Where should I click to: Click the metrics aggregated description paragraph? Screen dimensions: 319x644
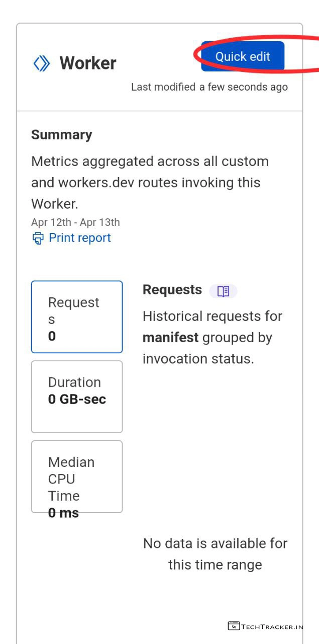coord(150,183)
